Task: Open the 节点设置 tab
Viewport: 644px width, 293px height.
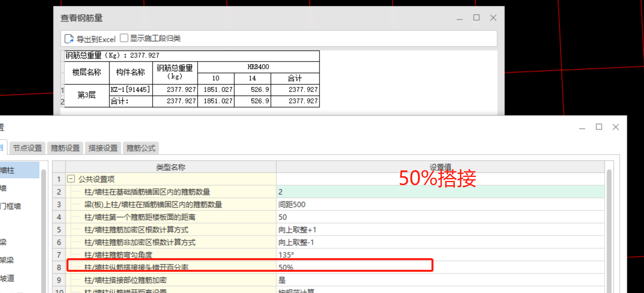Action: [27, 148]
